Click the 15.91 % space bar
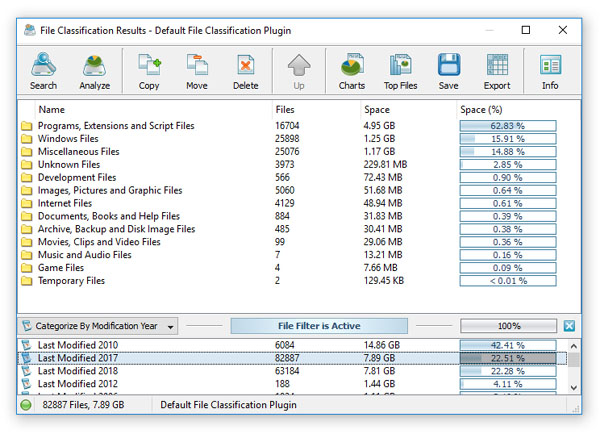The image size is (600, 434). (x=508, y=139)
